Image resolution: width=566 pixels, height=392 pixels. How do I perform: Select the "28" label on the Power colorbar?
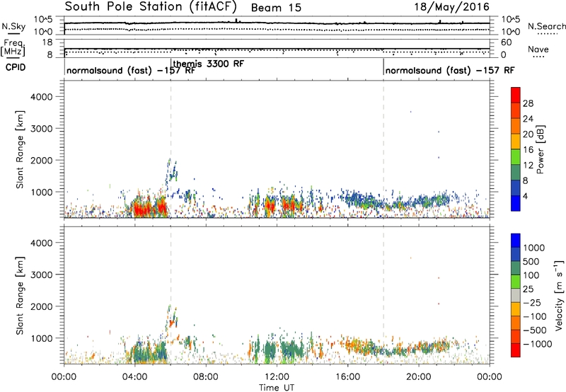point(528,103)
